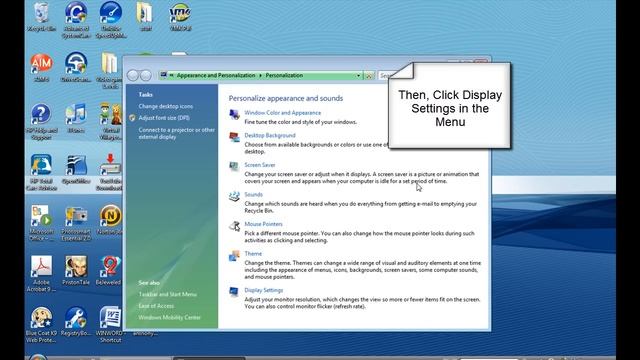Open the Norton desktop shortcut
Image resolution: width=640 pixels, height=360 pixels.
(x=111, y=216)
